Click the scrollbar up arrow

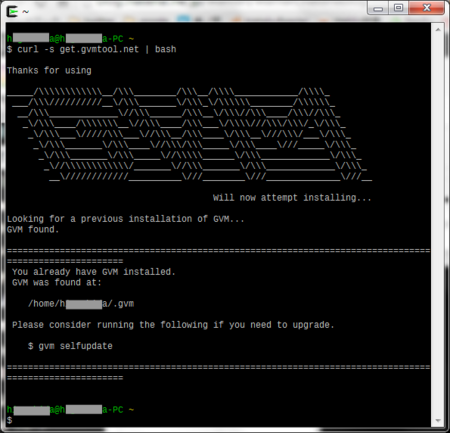tap(438, 30)
